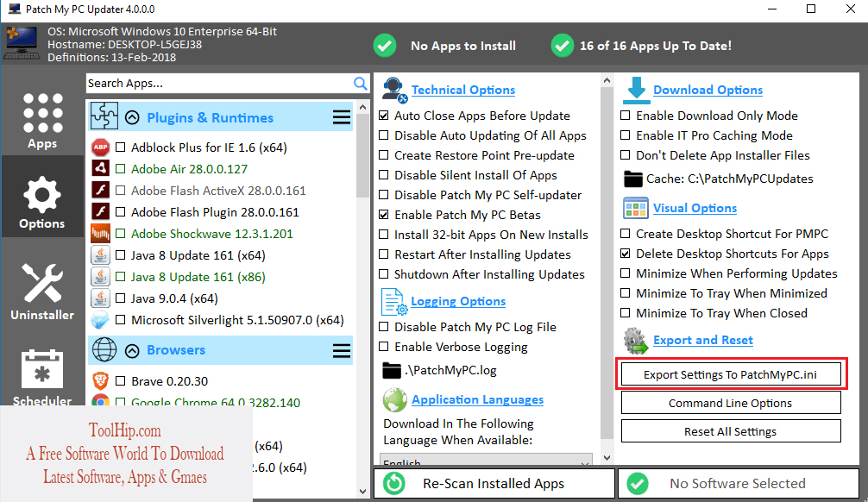Image resolution: width=868 pixels, height=502 pixels.
Task: Enable Disable Auto Updating Of All Apps
Action: [x=383, y=135]
